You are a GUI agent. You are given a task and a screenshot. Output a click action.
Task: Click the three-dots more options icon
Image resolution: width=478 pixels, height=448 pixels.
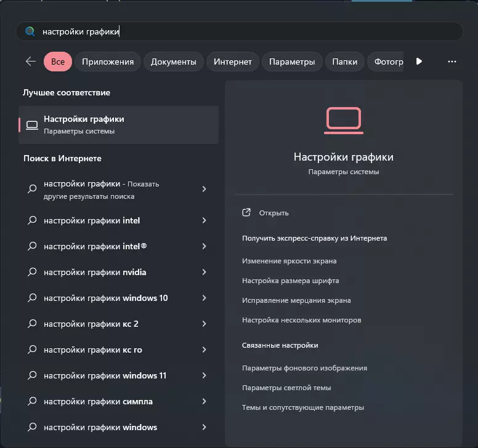point(452,62)
